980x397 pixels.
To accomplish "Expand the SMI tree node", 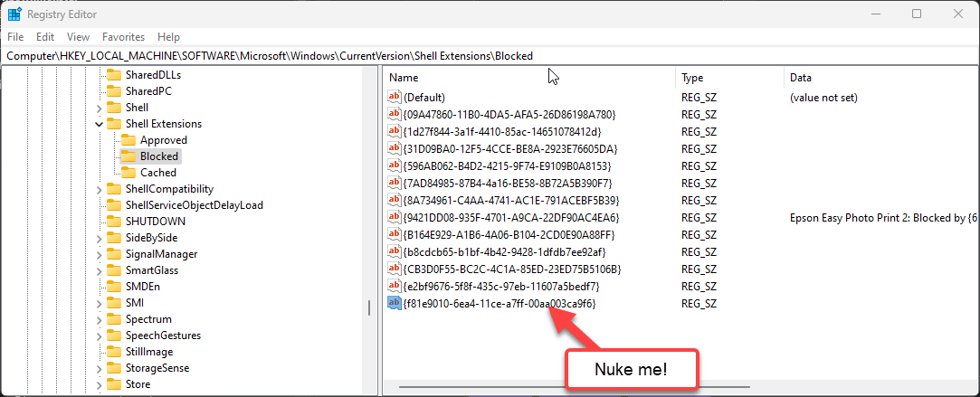I will point(99,303).
